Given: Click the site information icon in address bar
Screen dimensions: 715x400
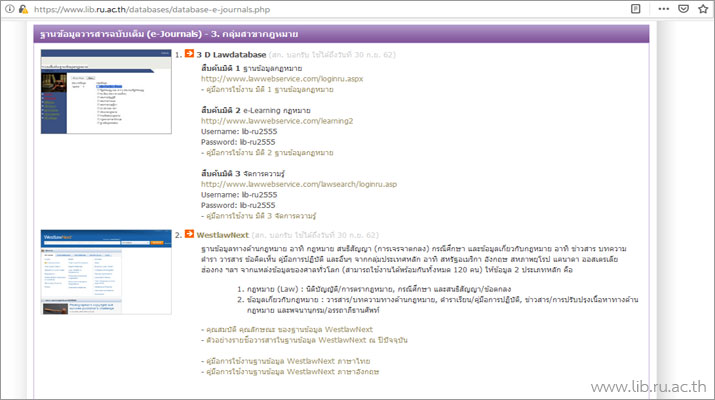Looking at the screenshot, I should point(8,8).
